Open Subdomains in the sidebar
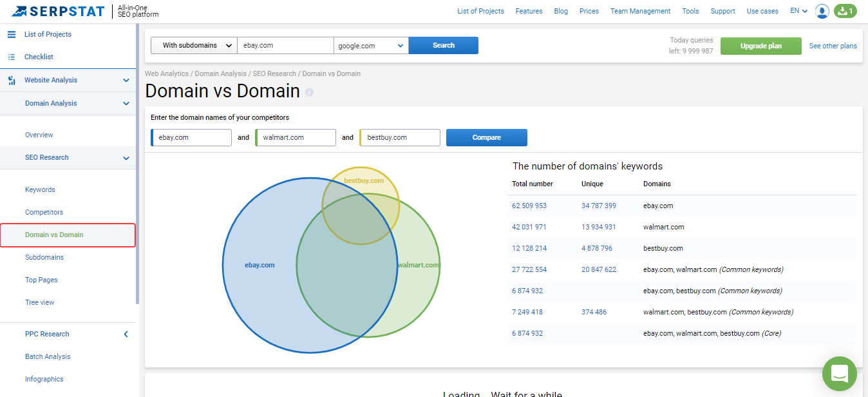This screenshot has width=868, height=397. (44, 257)
